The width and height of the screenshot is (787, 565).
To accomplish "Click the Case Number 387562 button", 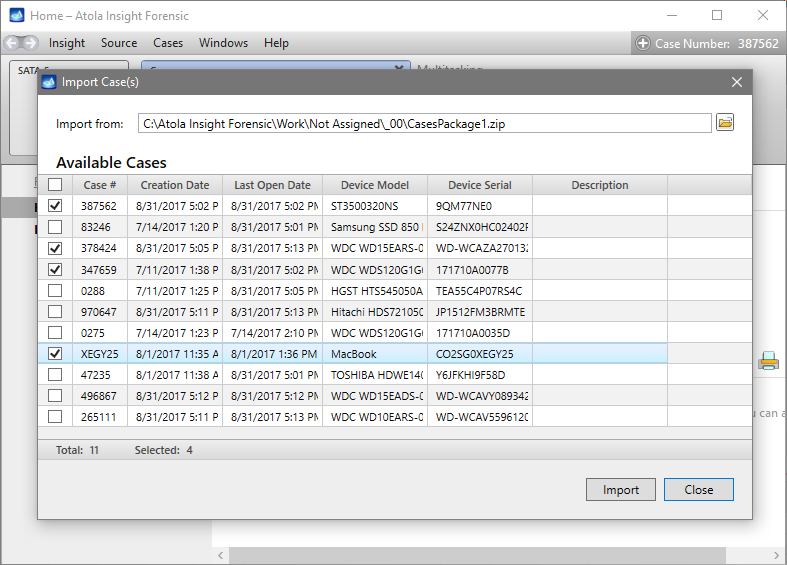I will [x=708, y=43].
